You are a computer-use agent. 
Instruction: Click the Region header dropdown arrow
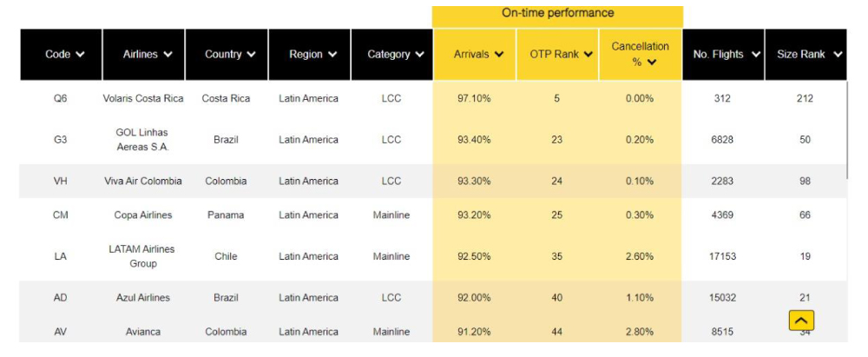[x=332, y=55]
